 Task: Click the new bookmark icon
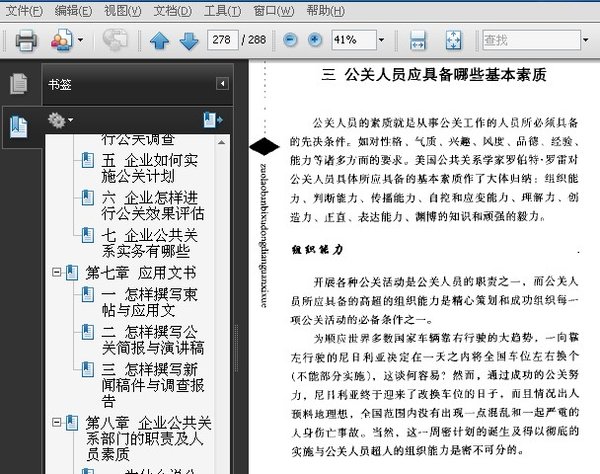213,120
